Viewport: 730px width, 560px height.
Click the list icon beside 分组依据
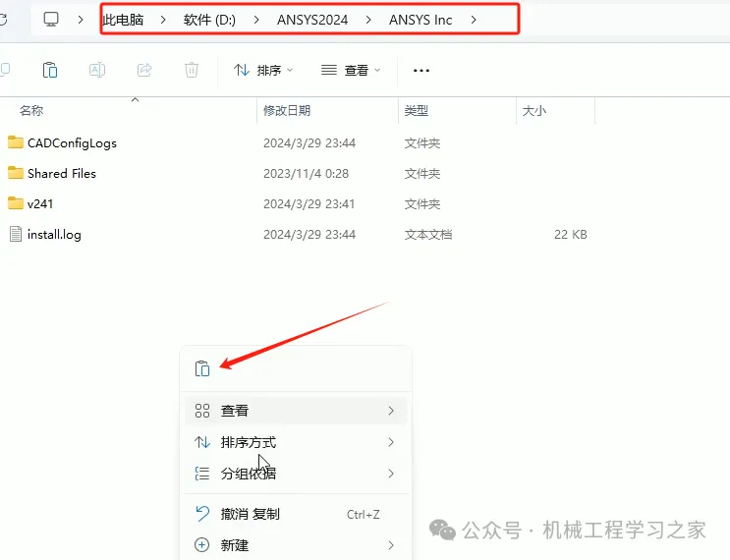tap(202, 474)
